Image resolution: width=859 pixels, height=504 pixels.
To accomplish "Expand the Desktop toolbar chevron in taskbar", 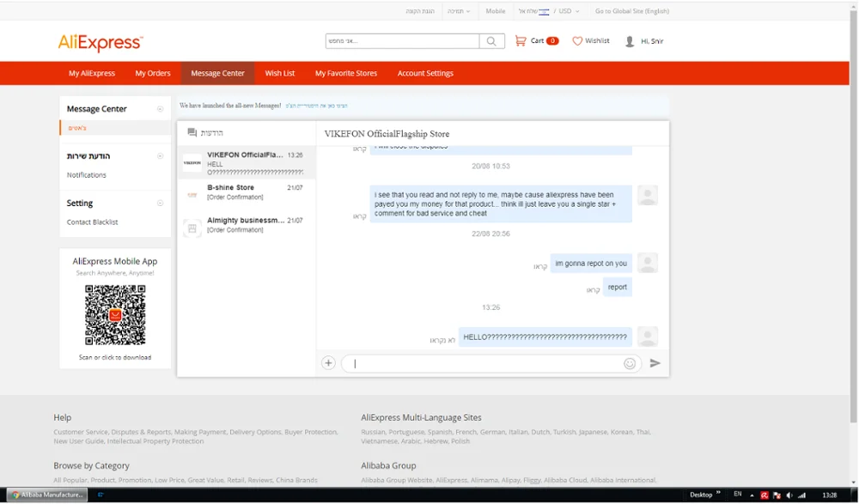I will [718, 493].
